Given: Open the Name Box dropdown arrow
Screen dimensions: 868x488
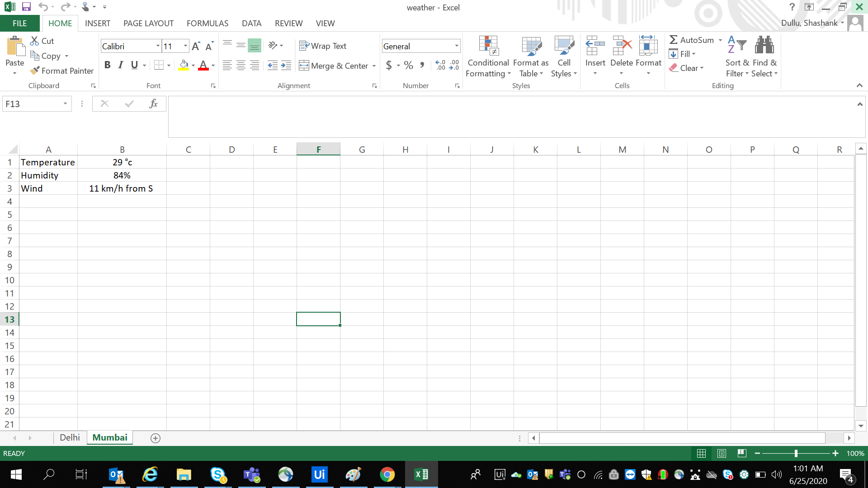Looking at the screenshot, I should [x=65, y=104].
